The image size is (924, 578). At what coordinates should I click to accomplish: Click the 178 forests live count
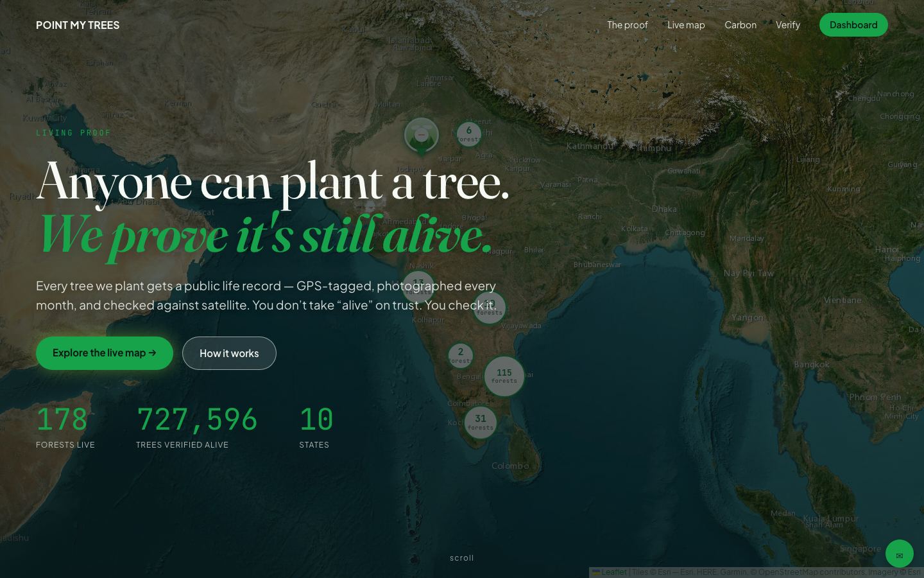[x=62, y=419]
